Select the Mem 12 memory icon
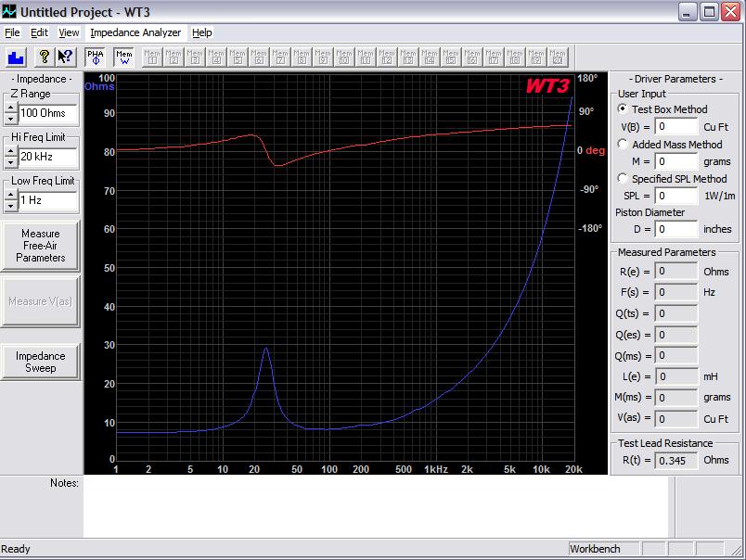746x560 pixels. coord(387,57)
